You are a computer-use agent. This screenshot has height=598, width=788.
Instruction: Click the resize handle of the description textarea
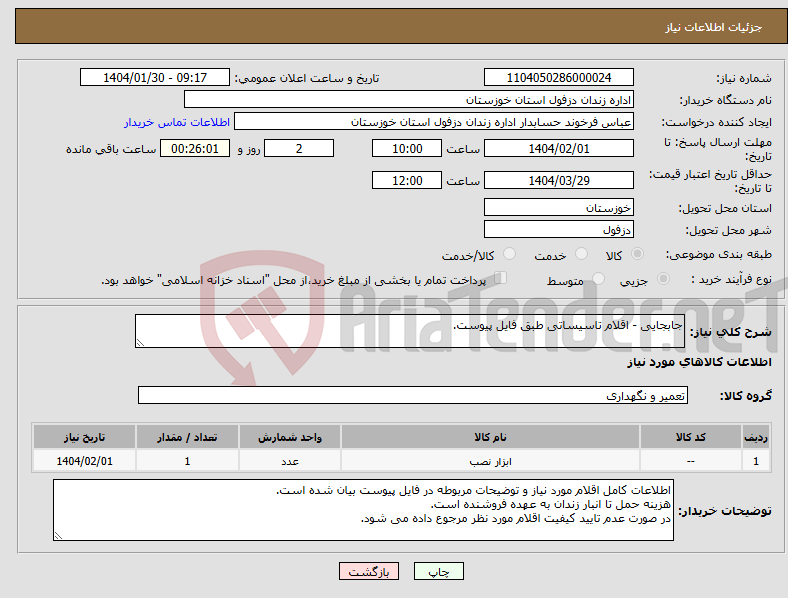point(140,343)
